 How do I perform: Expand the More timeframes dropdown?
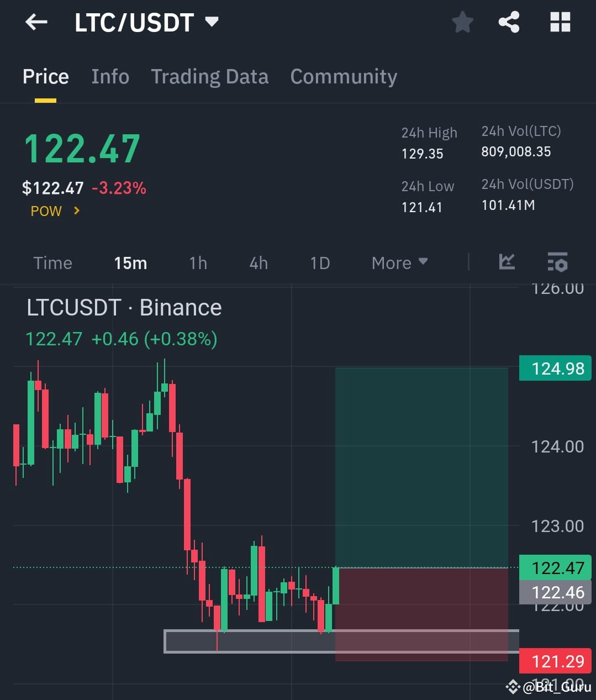coord(399,262)
